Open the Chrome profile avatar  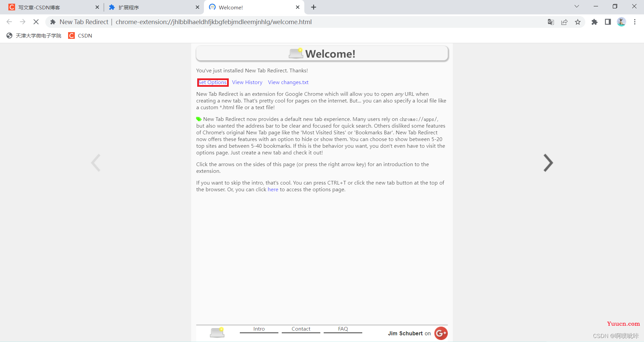(x=621, y=22)
